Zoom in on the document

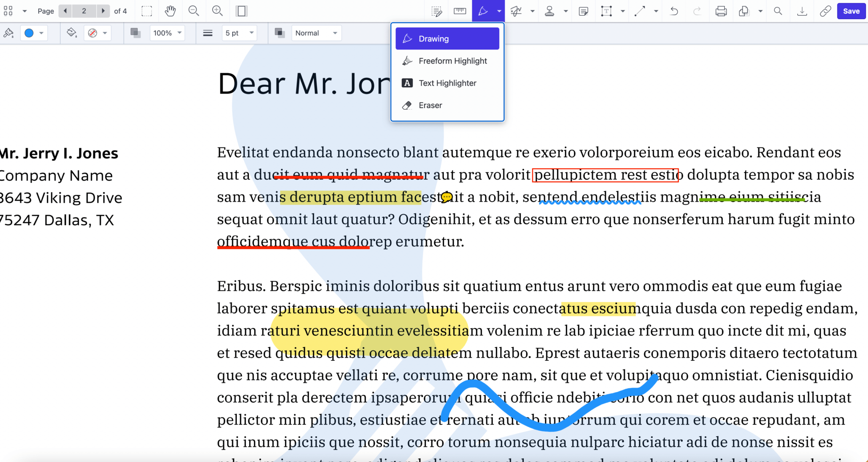coord(217,11)
